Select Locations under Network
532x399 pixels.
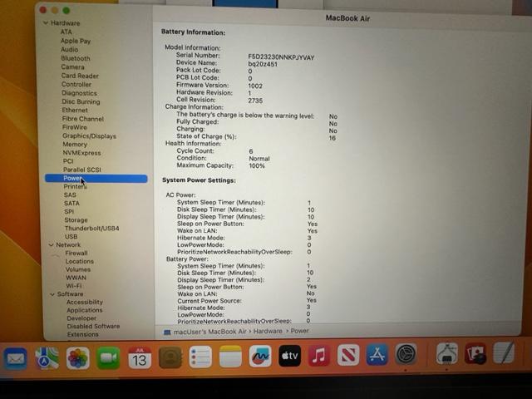point(80,261)
